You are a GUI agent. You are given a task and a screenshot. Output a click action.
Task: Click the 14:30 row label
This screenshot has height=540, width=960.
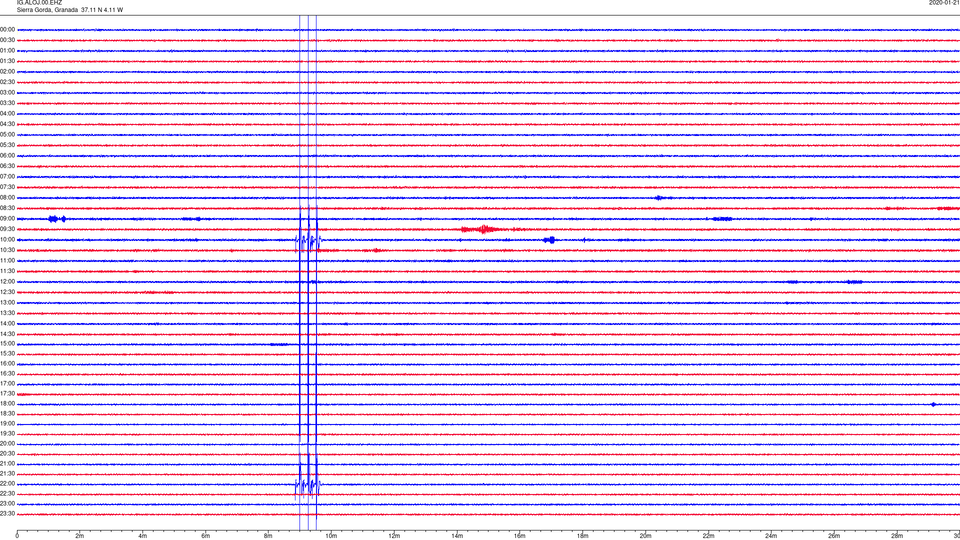7,334
